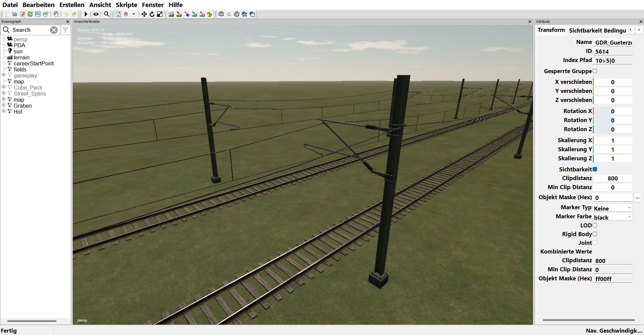Open the Marker Typ dropdown
Image resolution: width=644 pixels, height=335 pixels.
coord(612,208)
